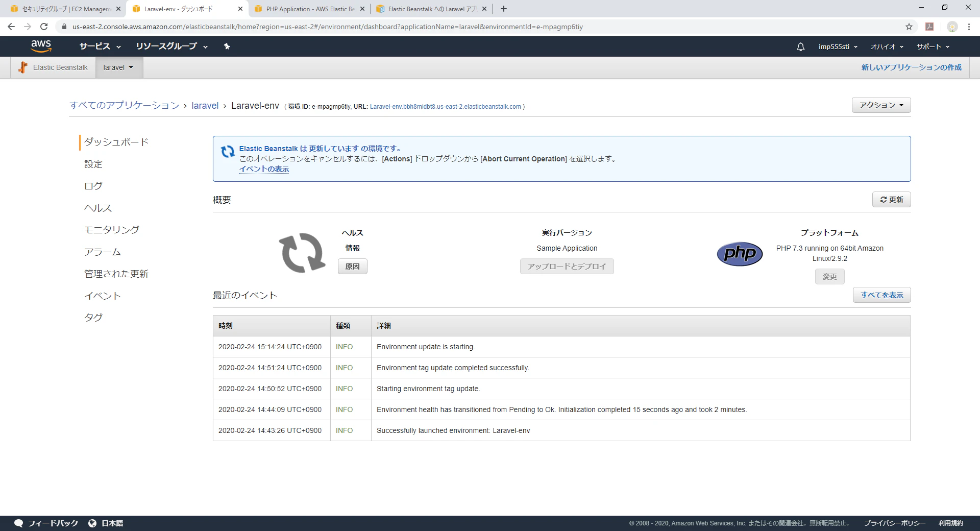This screenshot has height=531, width=980.
Task: Click the globe language icon in footer
Action: pyautogui.click(x=92, y=523)
